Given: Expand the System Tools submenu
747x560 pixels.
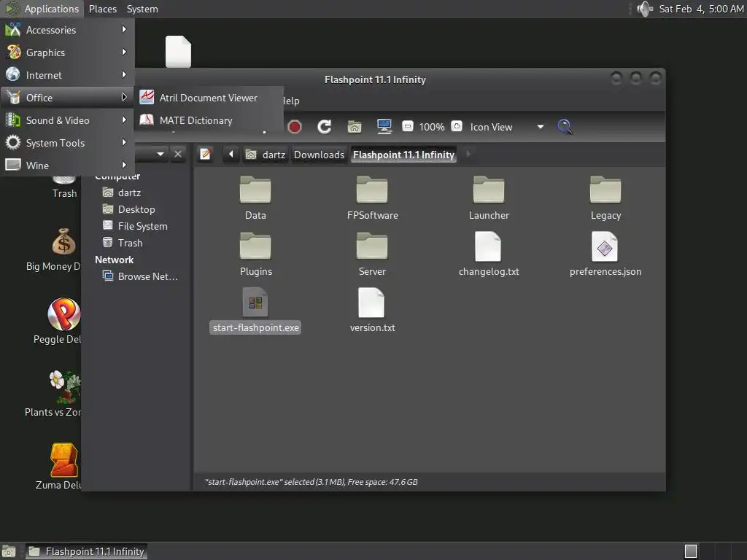Looking at the screenshot, I should pyautogui.click(x=67, y=143).
